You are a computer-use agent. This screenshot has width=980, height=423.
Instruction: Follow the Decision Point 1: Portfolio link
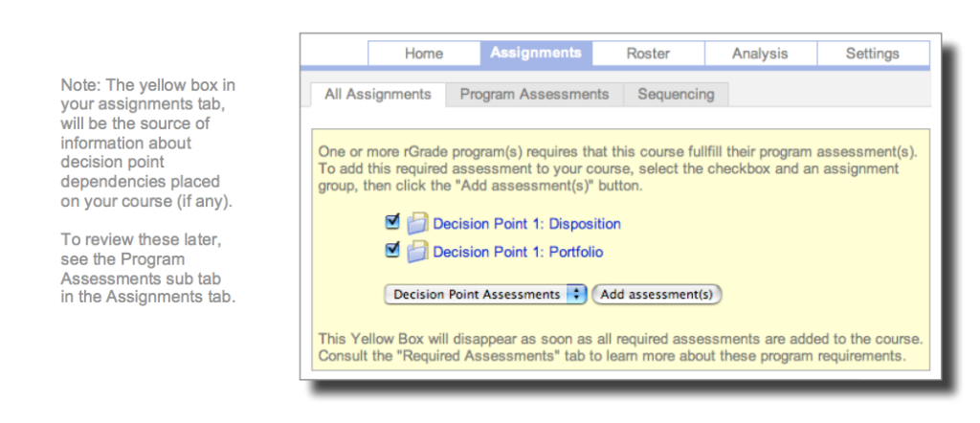(518, 253)
